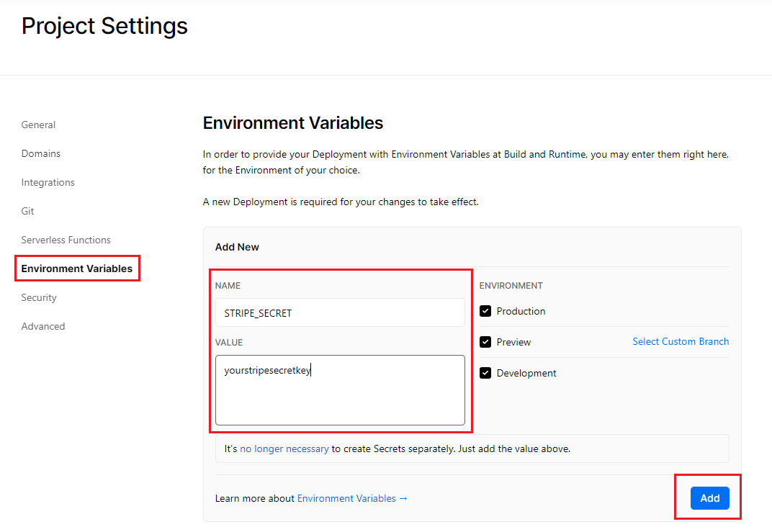Select Environment Variables in the sidebar

click(x=77, y=269)
